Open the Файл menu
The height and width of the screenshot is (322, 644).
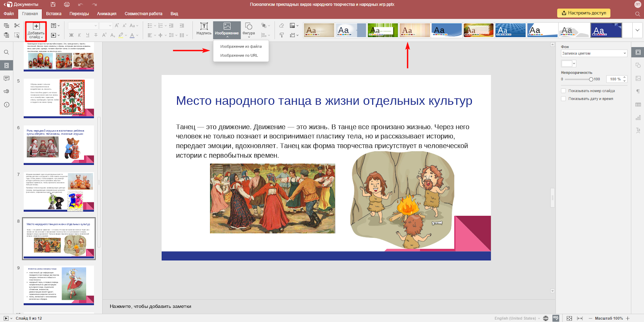(9, 14)
